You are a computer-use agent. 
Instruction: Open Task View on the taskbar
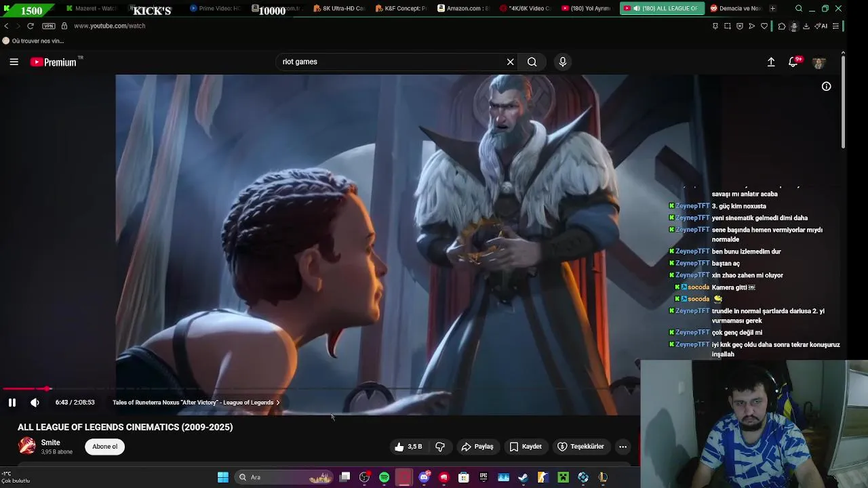click(x=344, y=477)
